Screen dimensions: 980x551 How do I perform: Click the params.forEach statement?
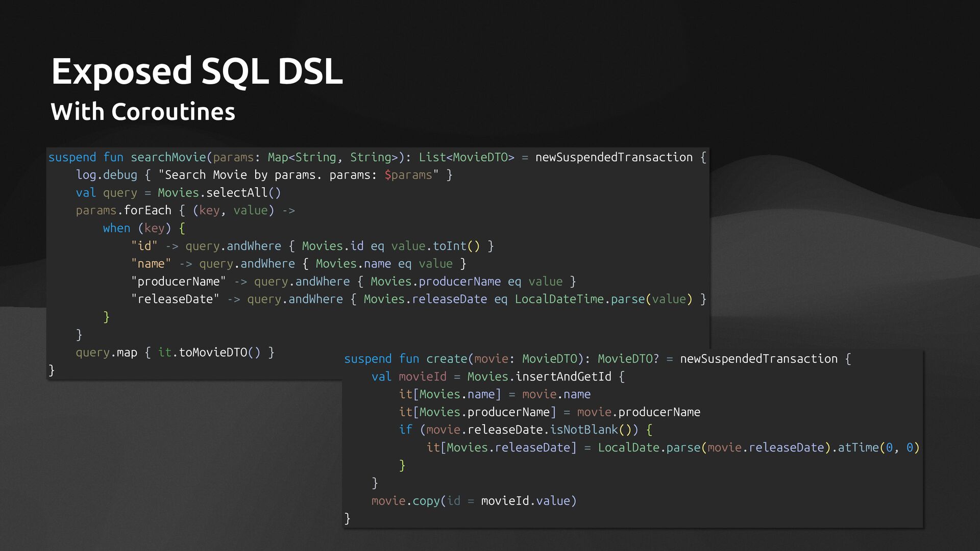[123, 211]
